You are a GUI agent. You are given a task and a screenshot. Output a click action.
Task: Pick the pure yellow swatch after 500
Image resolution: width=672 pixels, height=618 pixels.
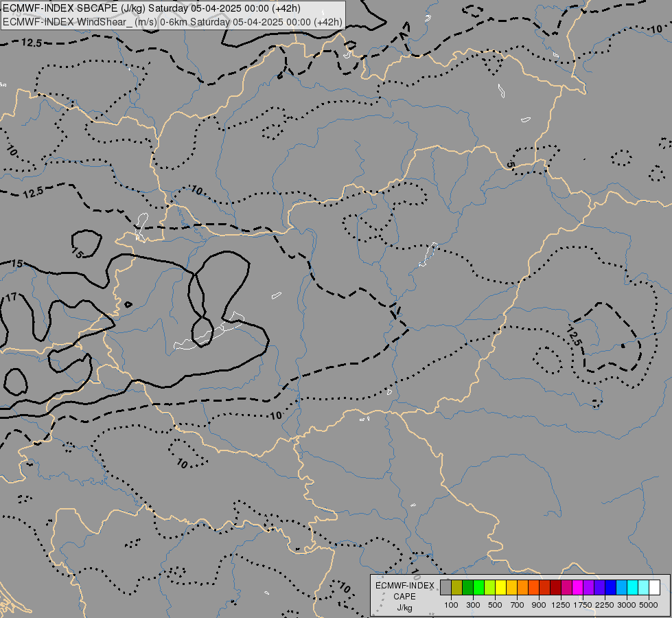500,587
